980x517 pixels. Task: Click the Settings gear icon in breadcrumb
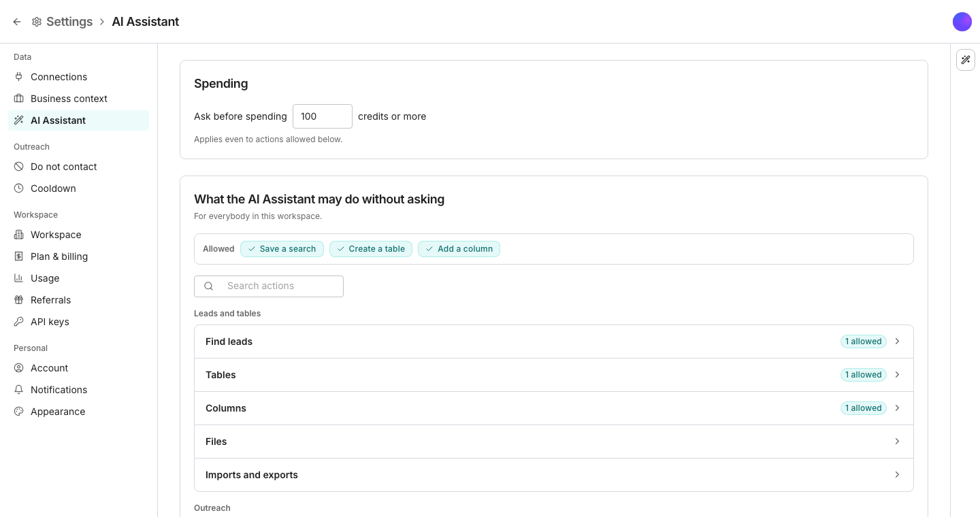coord(37,22)
